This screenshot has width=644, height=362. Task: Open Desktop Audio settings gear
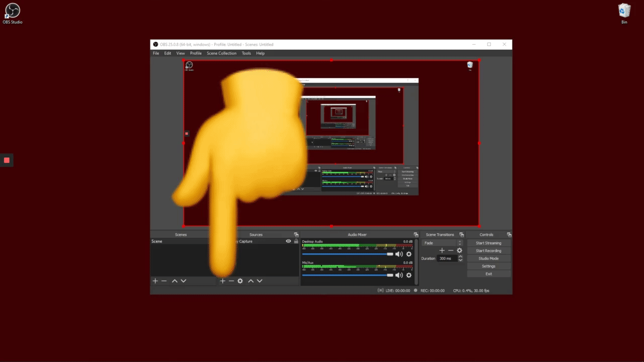[409, 254]
